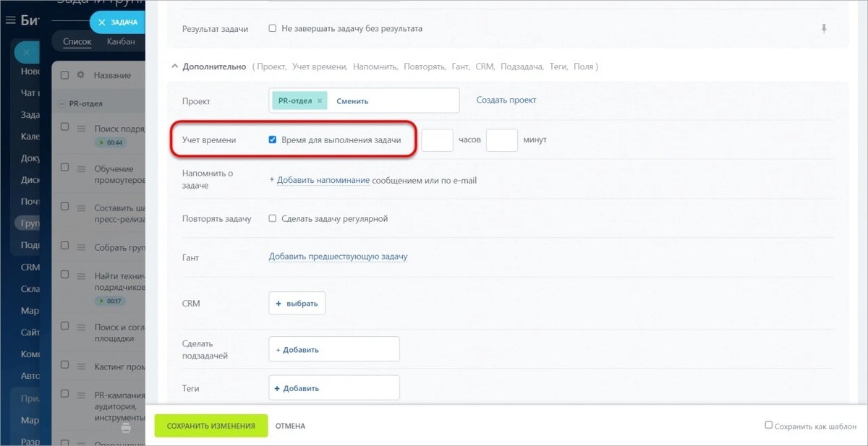Close the left menu round button
The image size is (868, 446).
(x=26, y=52)
